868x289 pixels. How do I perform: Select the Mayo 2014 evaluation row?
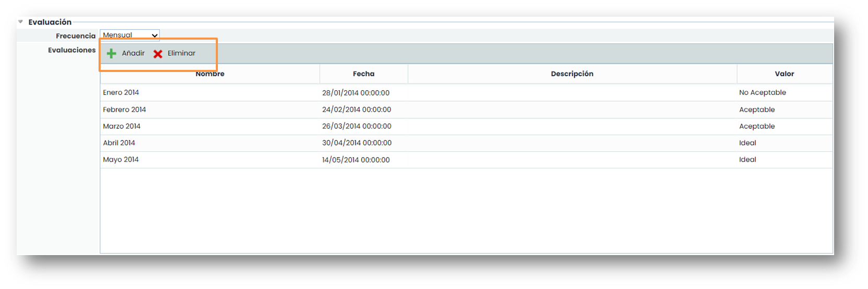(x=121, y=160)
